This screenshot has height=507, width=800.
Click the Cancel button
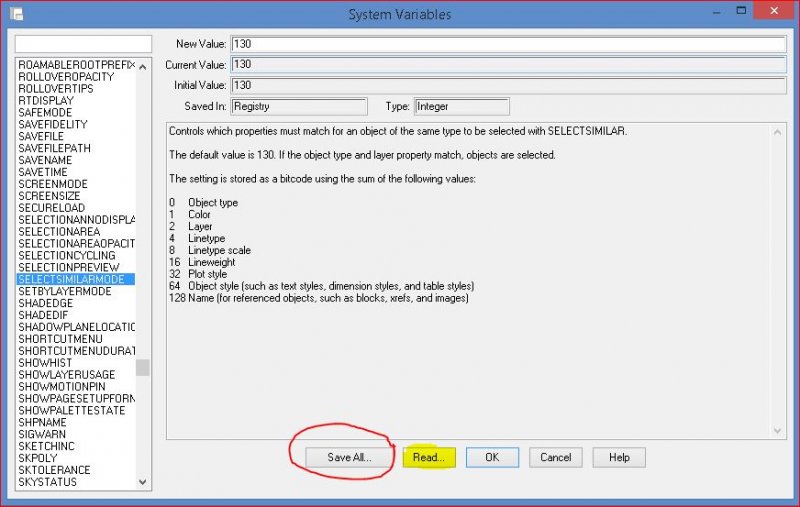[x=556, y=458]
